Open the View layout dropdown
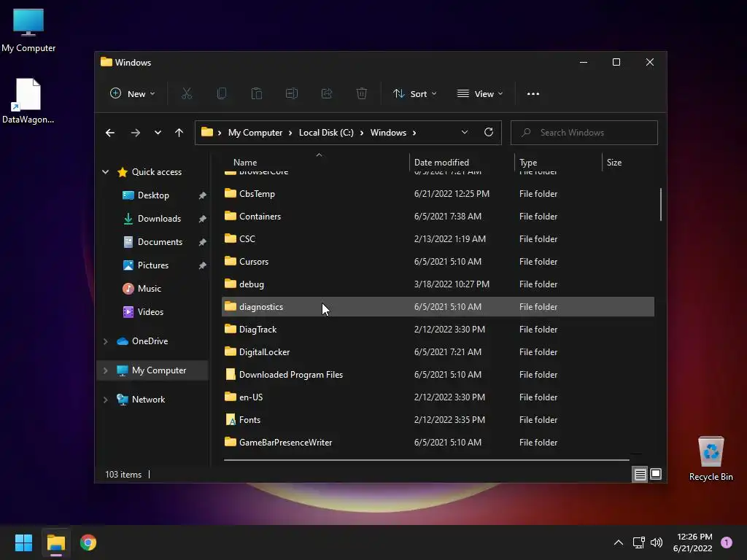747x560 pixels. click(x=480, y=94)
